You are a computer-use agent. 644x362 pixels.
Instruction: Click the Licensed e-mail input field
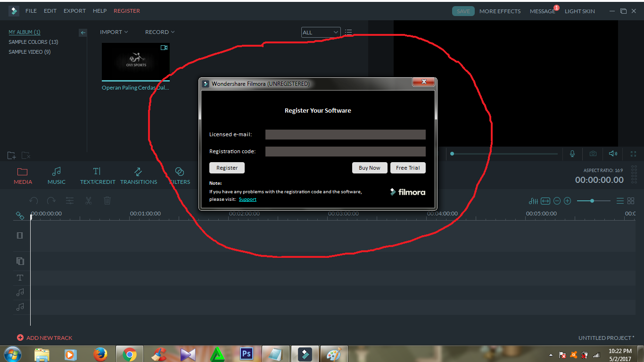pos(346,135)
